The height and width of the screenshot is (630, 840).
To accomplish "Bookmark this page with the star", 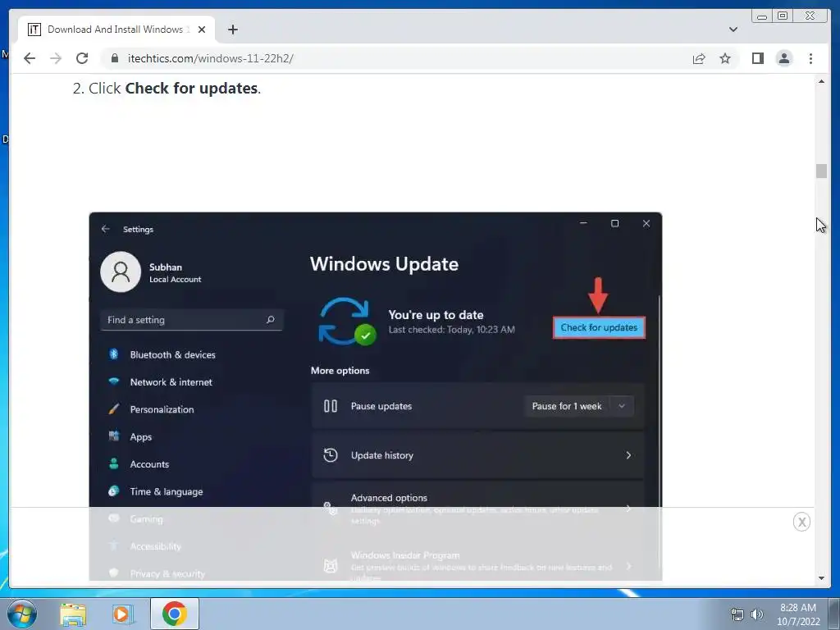I will click(x=725, y=58).
